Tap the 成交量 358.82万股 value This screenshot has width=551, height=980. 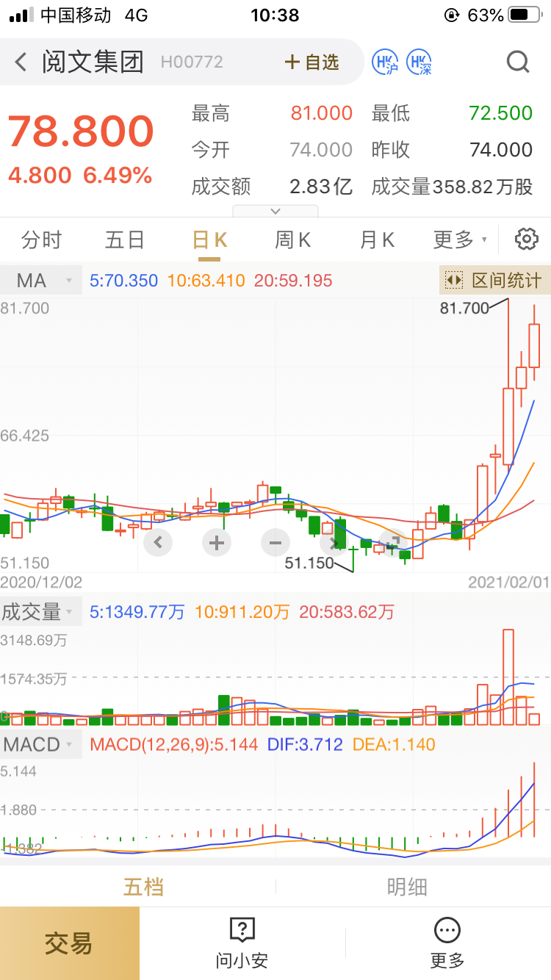[483, 187]
